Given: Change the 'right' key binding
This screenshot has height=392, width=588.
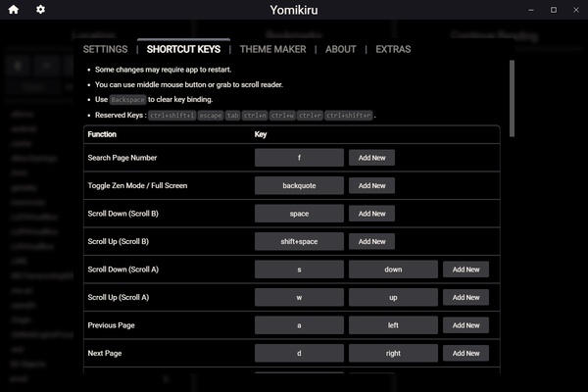Looking at the screenshot, I should tap(393, 354).
